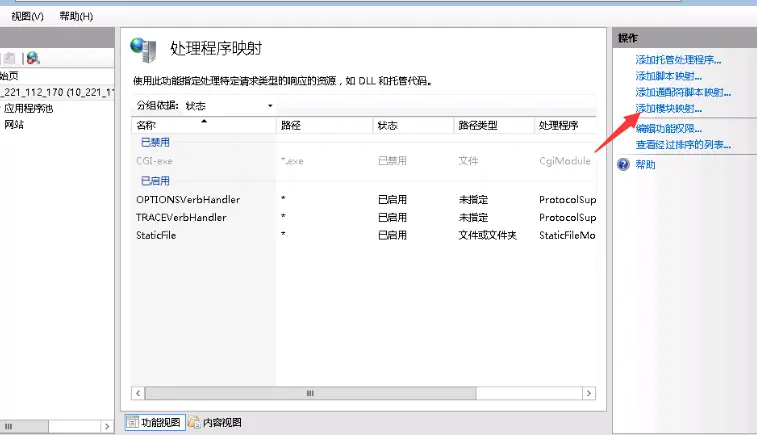757x435 pixels.
Task: Collapse the 已禁用 group heading
Action: (155, 142)
